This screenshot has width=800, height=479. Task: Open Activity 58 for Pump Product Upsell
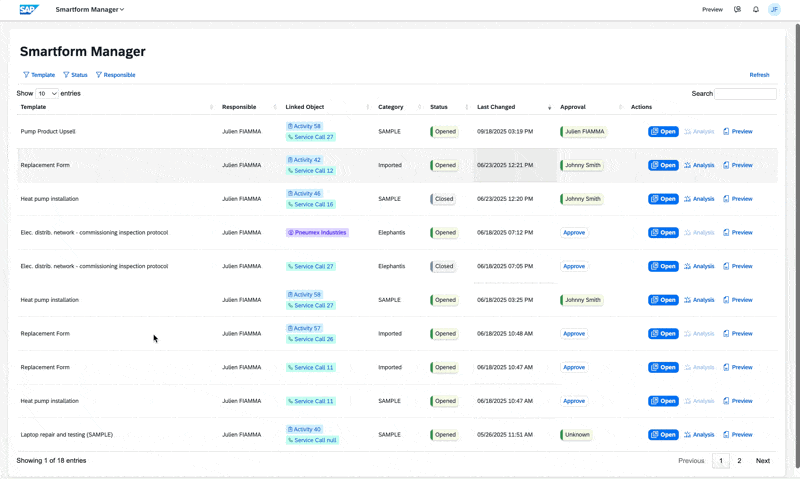pyautogui.click(x=304, y=126)
